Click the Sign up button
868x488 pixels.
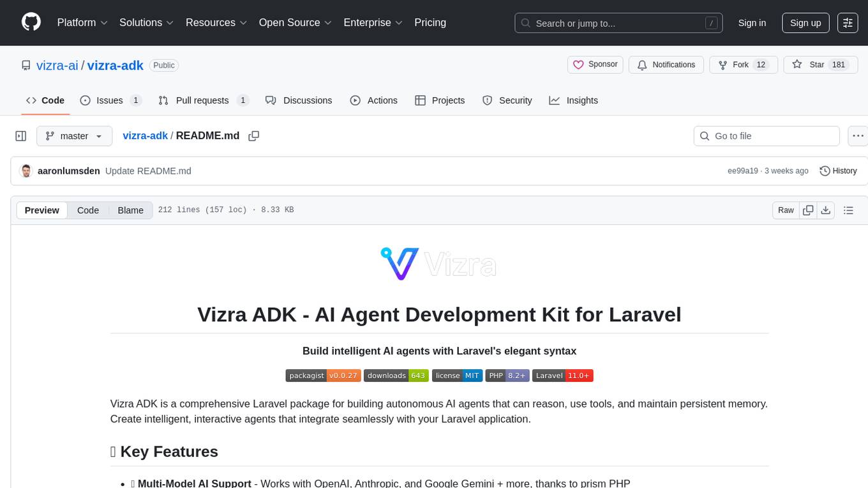pos(805,23)
